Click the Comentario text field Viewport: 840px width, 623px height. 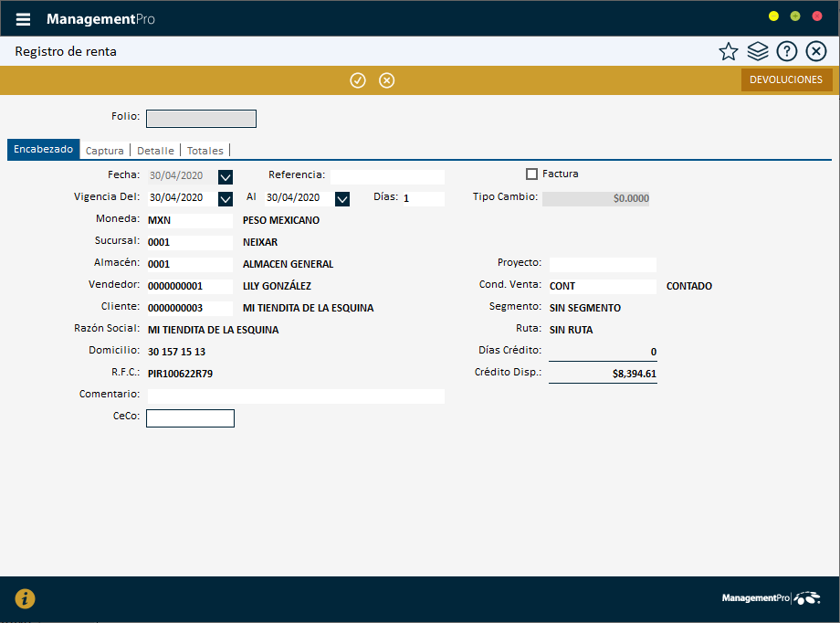pyautogui.click(x=295, y=396)
